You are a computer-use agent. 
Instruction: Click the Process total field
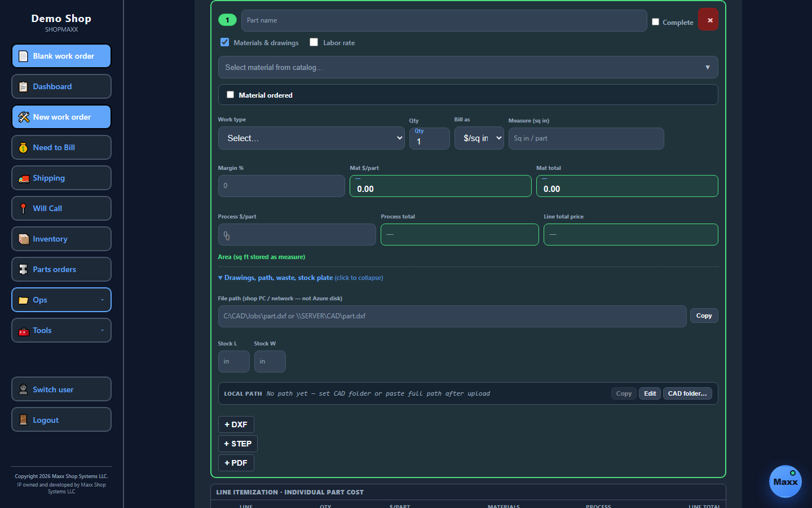[460, 234]
